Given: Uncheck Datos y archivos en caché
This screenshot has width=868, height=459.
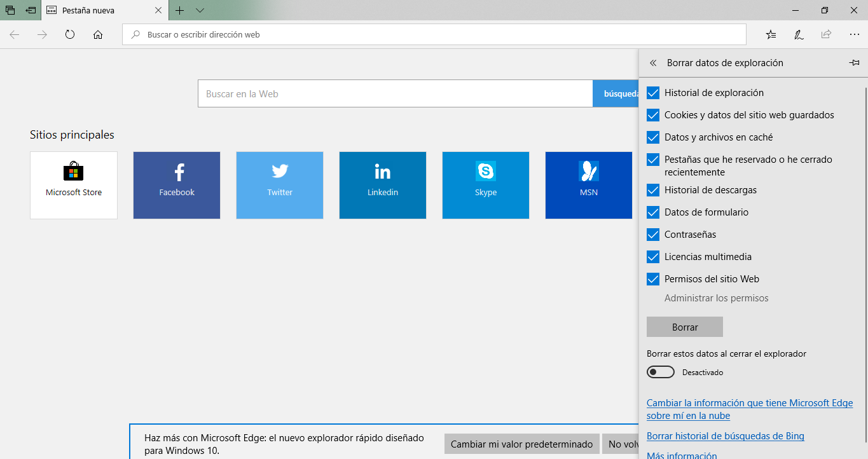Looking at the screenshot, I should [x=653, y=137].
